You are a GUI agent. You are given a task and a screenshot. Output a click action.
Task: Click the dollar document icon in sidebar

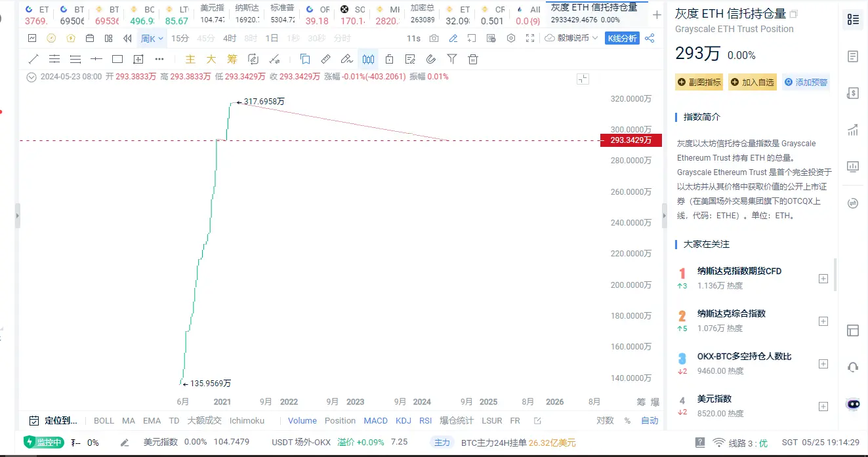pos(853,93)
